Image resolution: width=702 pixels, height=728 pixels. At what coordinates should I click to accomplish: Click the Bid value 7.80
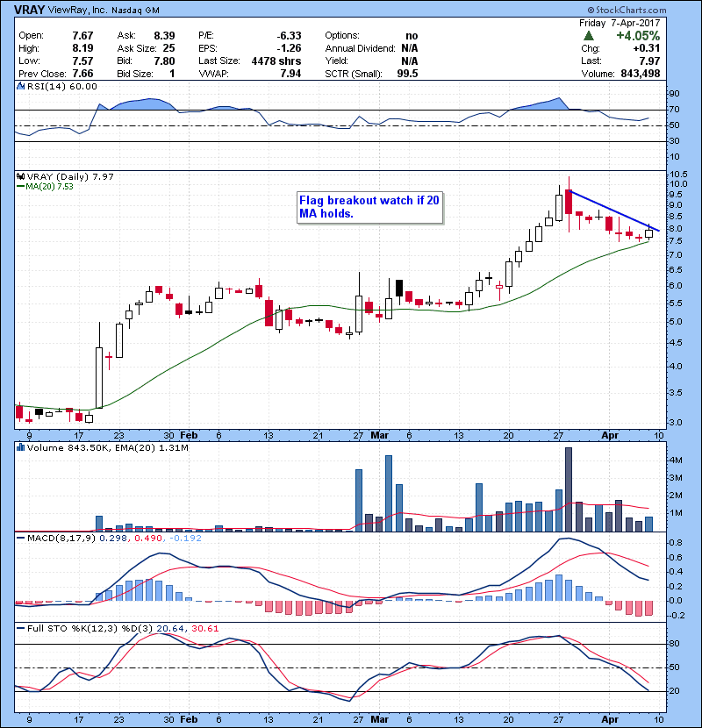(x=164, y=61)
